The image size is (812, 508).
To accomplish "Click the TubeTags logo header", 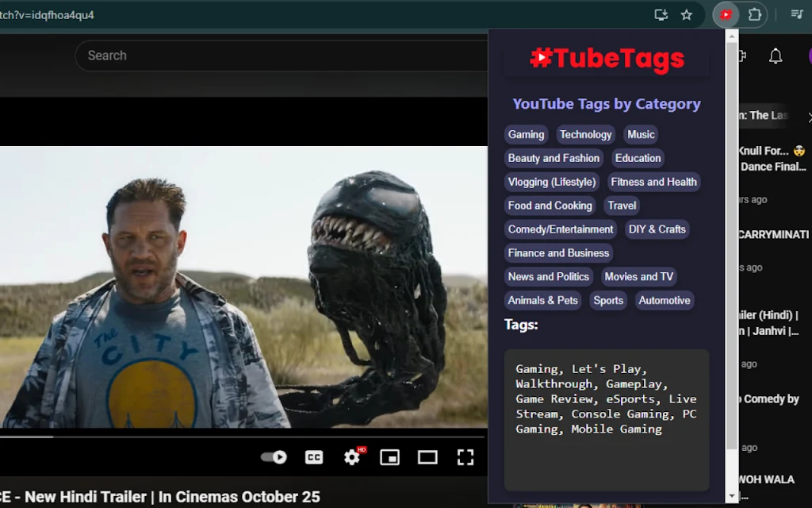I will (x=607, y=59).
